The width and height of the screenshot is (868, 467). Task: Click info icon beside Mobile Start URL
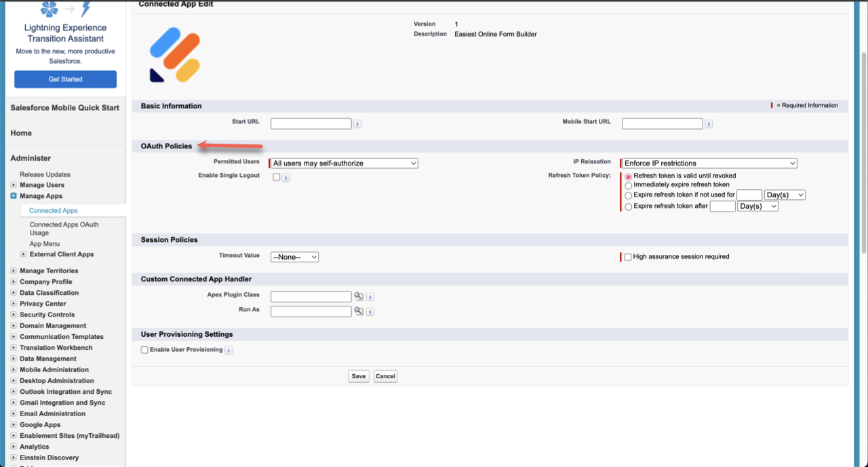[709, 124]
